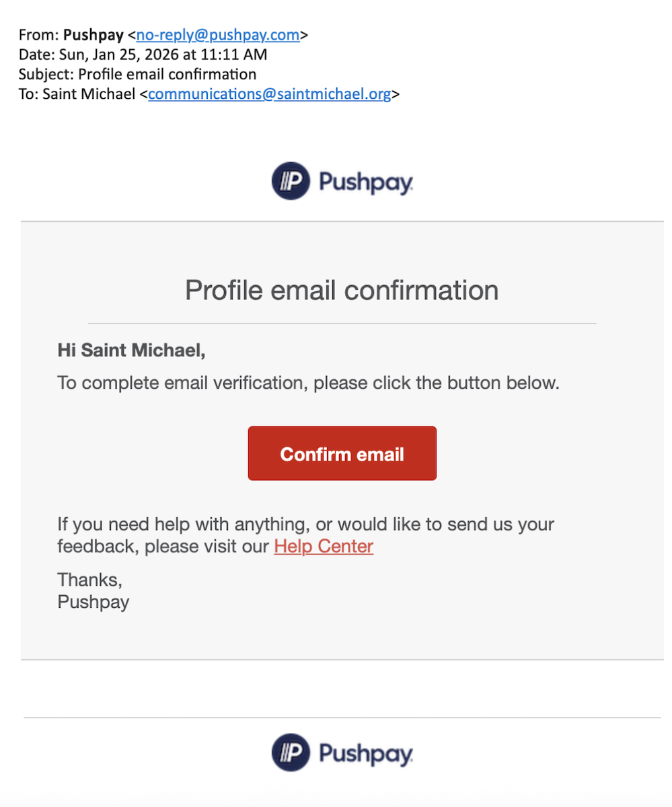The height and width of the screenshot is (807, 672).
Task: Click the Profile email confirmation heading
Action: (342, 291)
